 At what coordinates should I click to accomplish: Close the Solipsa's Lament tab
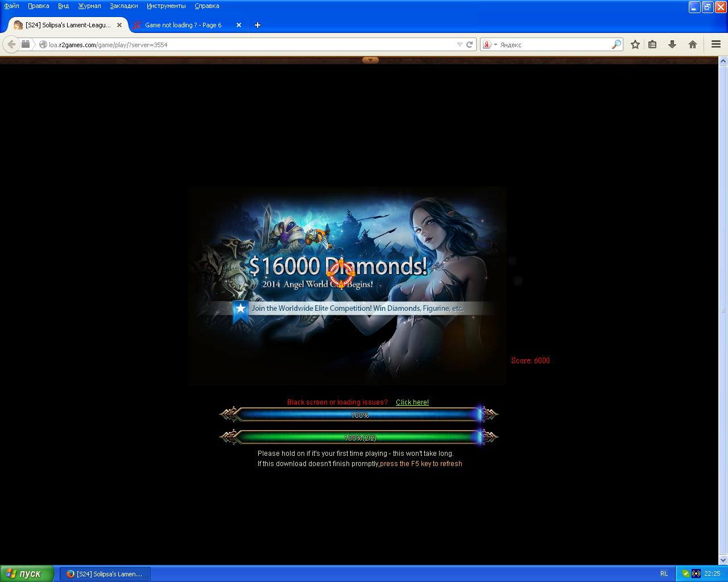tap(119, 25)
